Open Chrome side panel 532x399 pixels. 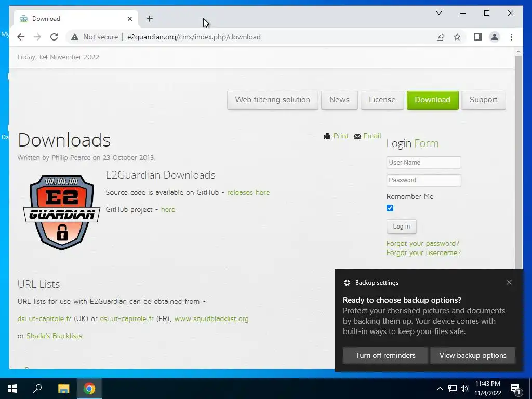click(x=478, y=37)
